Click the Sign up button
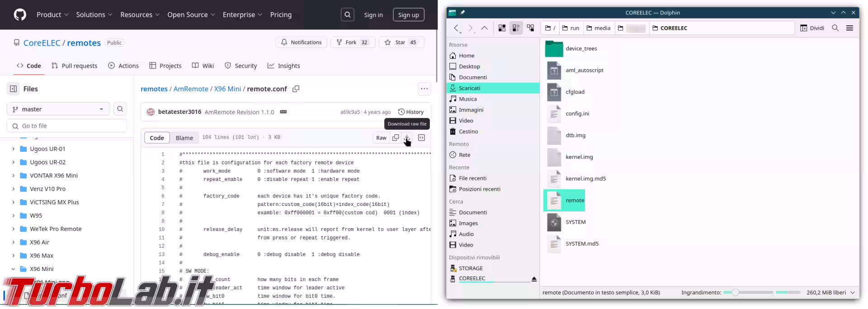Viewport: 868px width, 309px height. click(408, 15)
